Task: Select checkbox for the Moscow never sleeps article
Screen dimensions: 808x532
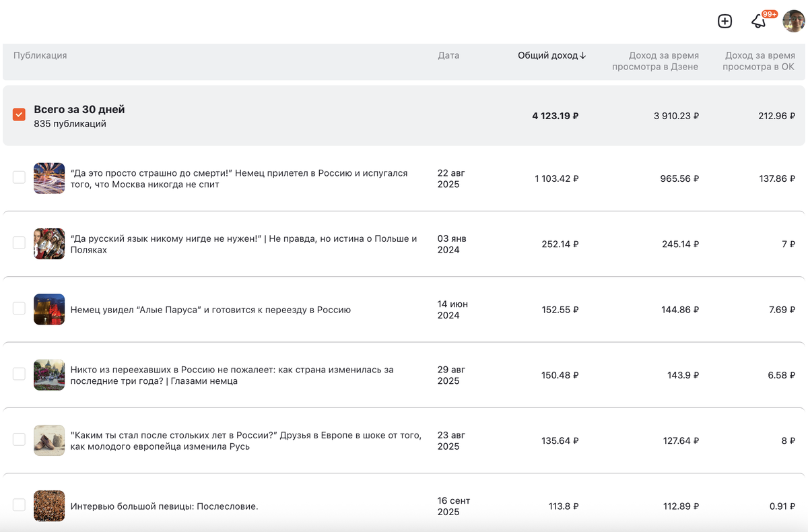Action: coord(19,178)
